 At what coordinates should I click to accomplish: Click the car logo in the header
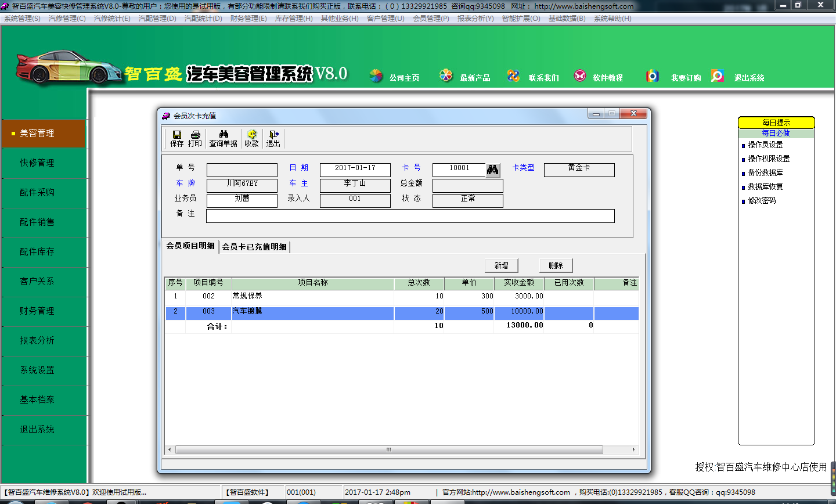click(x=69, y=67)
